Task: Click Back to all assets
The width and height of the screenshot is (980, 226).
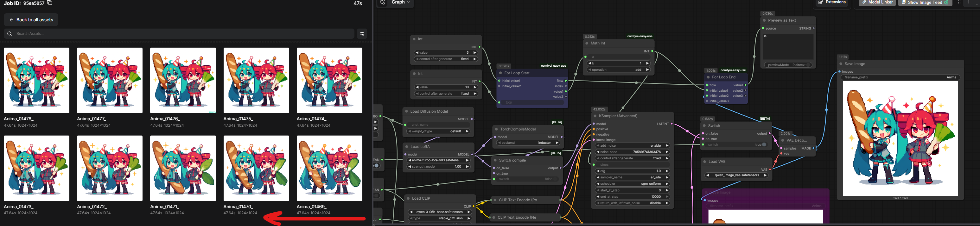Action: point(31,20)
